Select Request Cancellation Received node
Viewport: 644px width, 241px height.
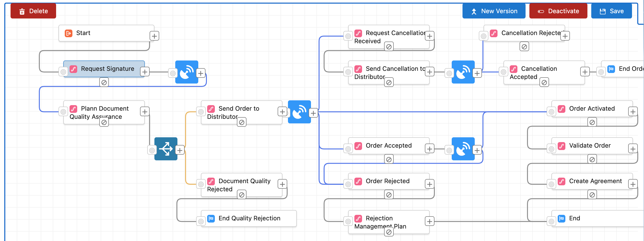(389, 37)
